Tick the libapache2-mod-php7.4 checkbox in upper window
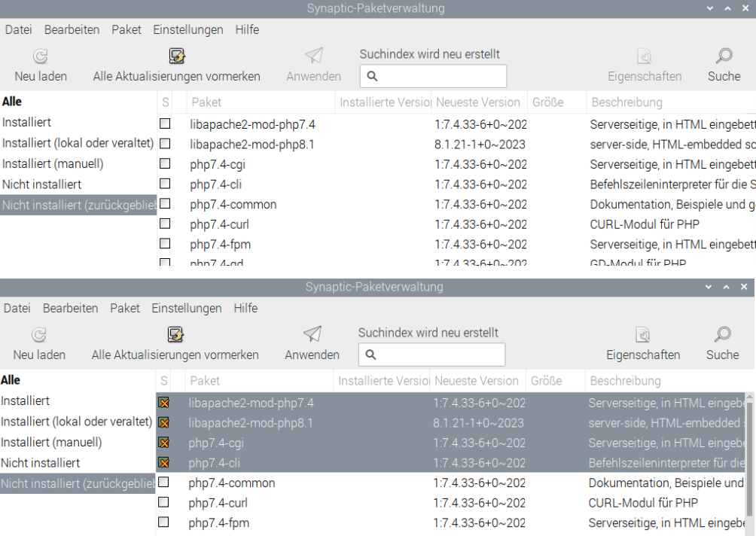Image resolution: width=756 pixels, height=536 pixels. click(x=165, y=123)
